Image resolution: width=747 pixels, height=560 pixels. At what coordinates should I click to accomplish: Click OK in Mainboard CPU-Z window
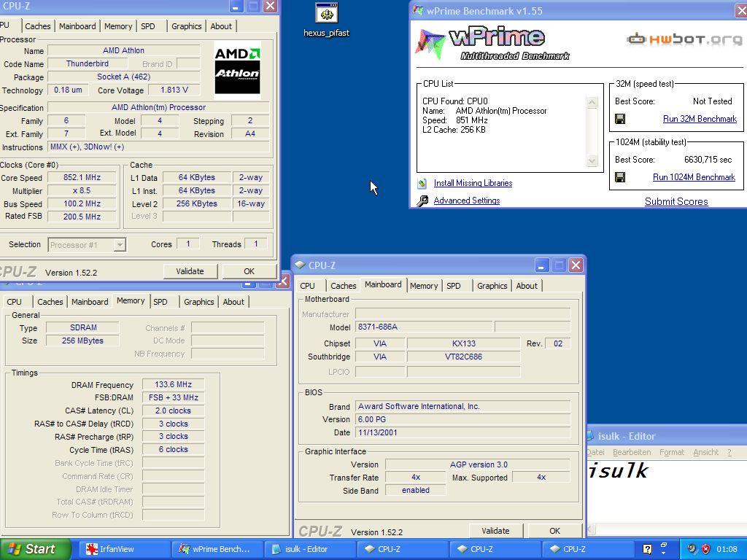pos(554,531)
